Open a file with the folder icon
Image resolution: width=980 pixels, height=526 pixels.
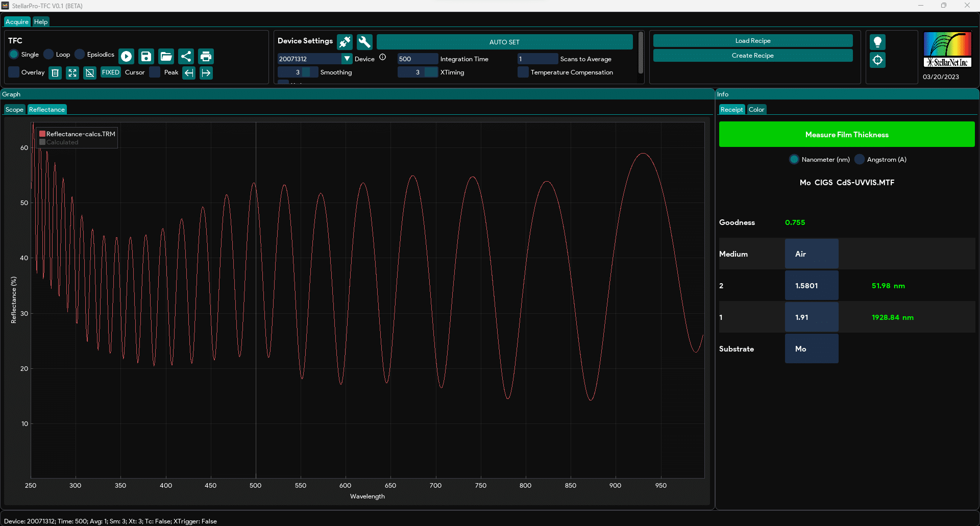coord(166,56)
